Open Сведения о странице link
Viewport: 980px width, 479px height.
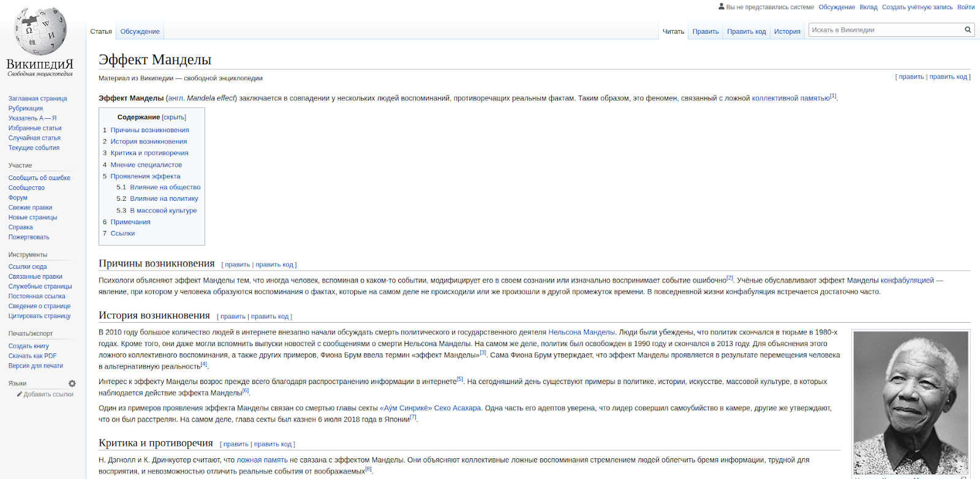39,306
